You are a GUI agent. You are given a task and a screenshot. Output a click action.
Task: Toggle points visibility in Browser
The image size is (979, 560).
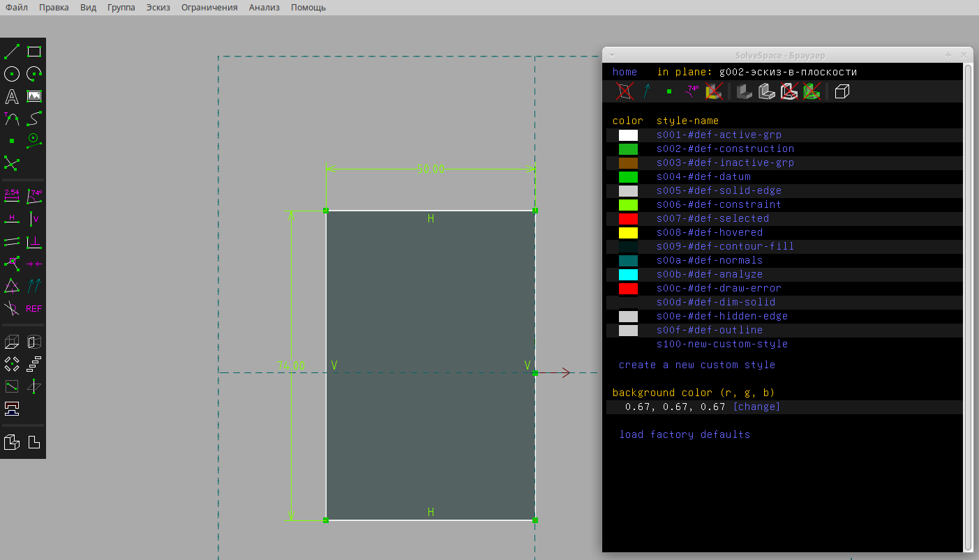coord(669,91)
